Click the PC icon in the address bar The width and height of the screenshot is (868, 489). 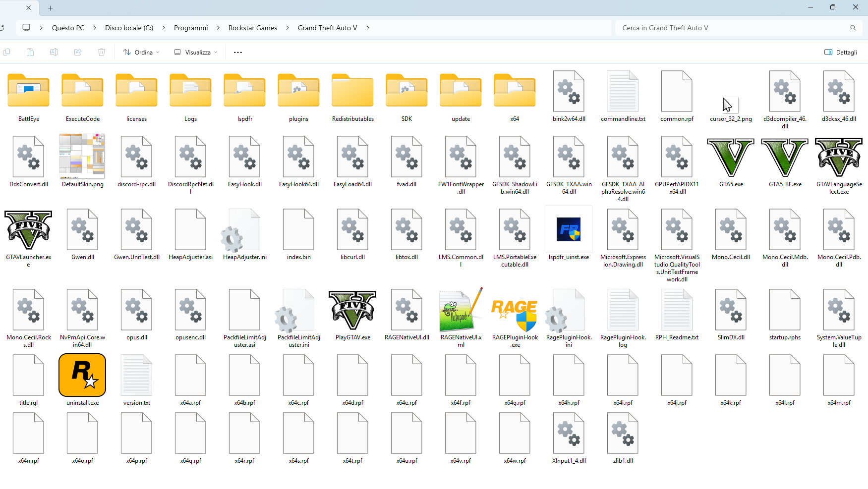[26, 28]
